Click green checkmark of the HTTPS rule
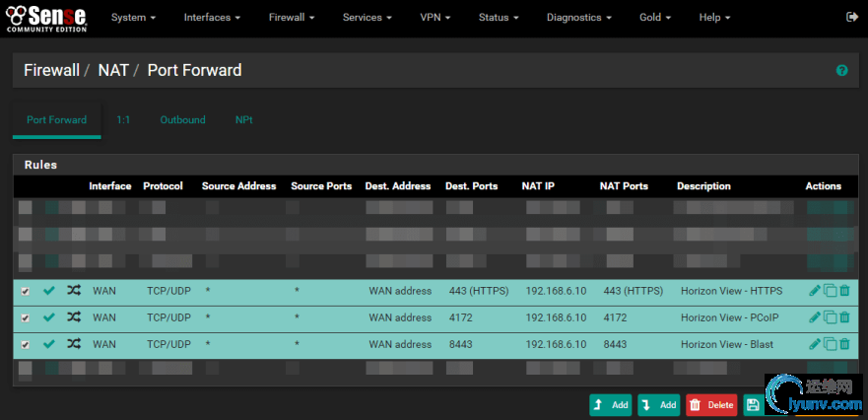The width and height of the screenshot is (868, 420). (49, 290)
